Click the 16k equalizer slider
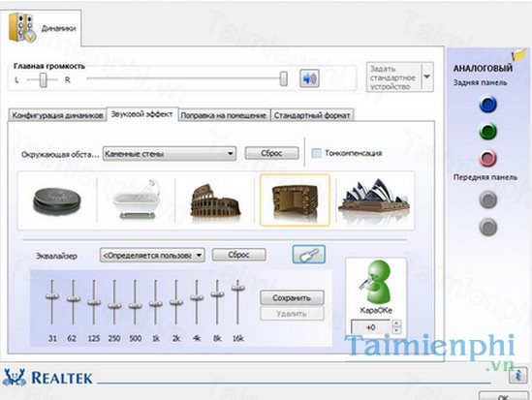The height and width of the screenshot is (400, 532). [x=237, y=288]
